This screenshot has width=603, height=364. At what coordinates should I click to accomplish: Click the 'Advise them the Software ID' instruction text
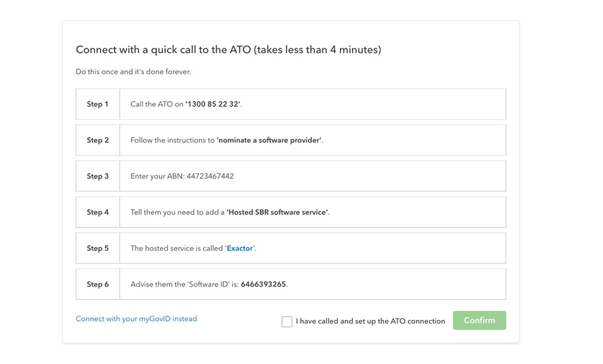click(x=184, y=284)
